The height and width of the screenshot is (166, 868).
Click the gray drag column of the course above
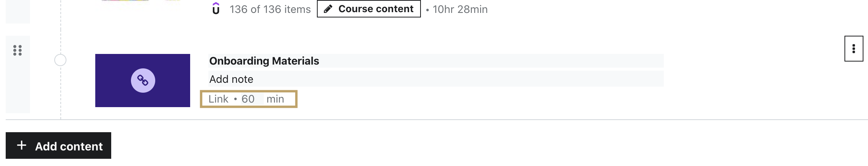(x=17, y=11)
